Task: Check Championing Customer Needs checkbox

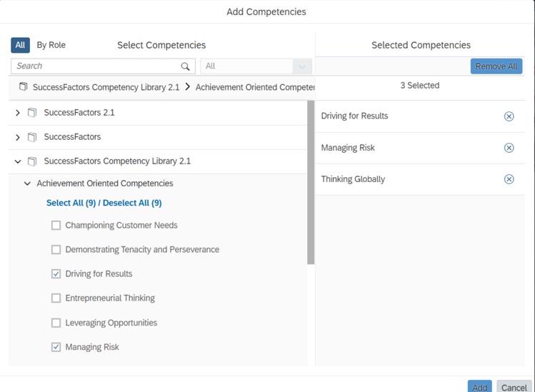Action: tap(56, 226)
